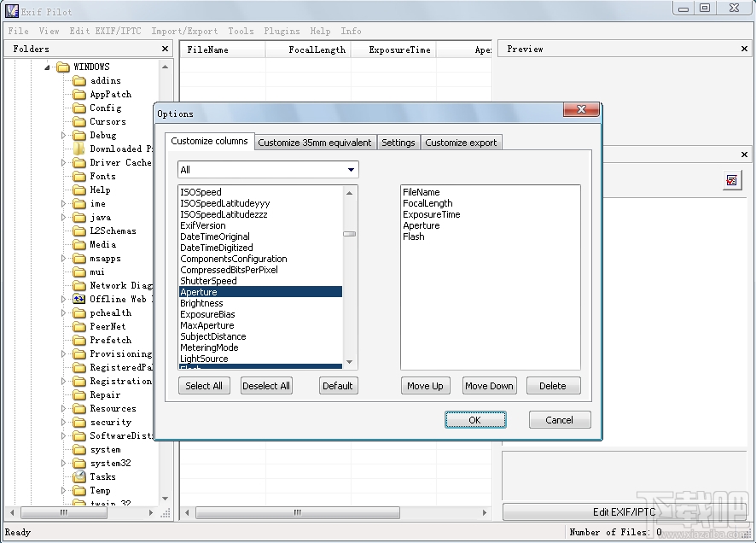Click the Deselect All button
The width and height of the screenshot is (756, 543).
[266, 386]
